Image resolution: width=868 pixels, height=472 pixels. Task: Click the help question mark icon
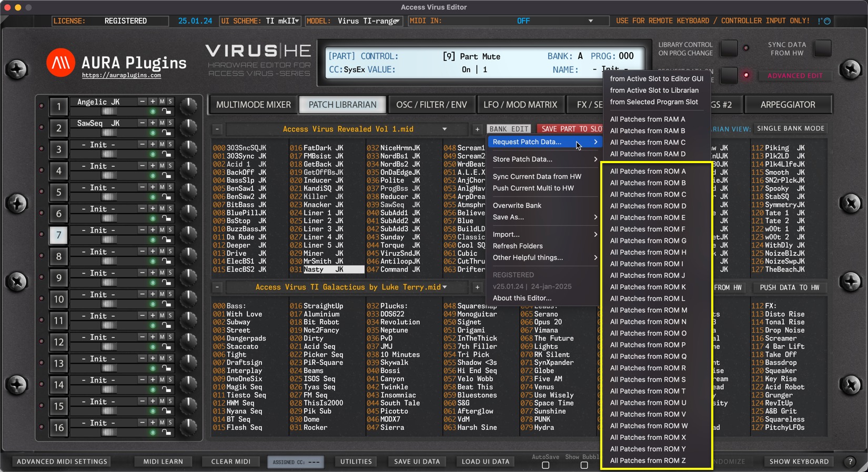850,461
